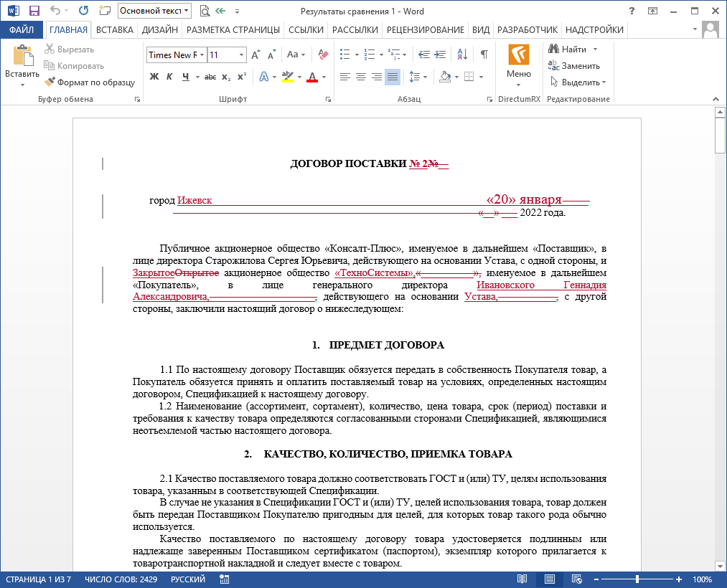
Task: Open text effects A icon
Action: 264,77
